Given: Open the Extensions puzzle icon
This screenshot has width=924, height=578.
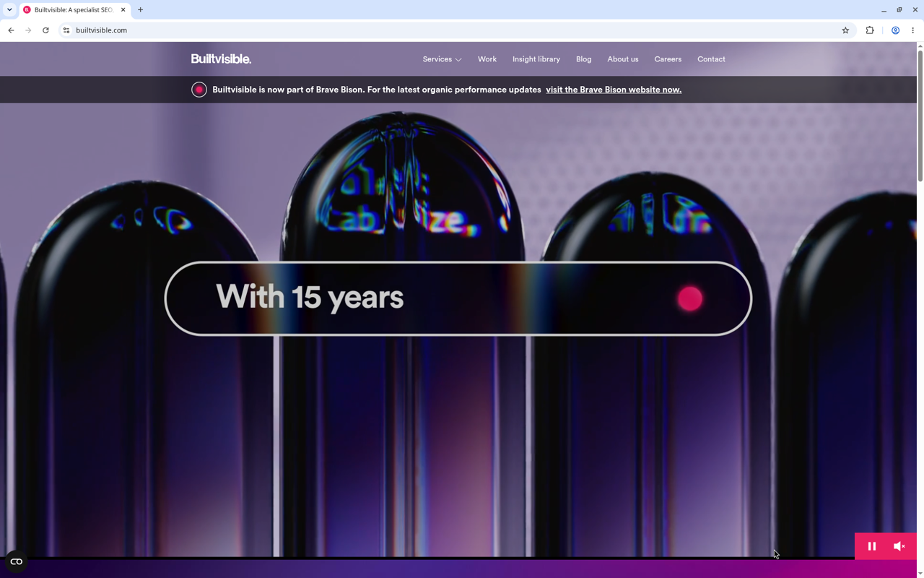Looking at the screenshot, I should [x=870, y=30].
